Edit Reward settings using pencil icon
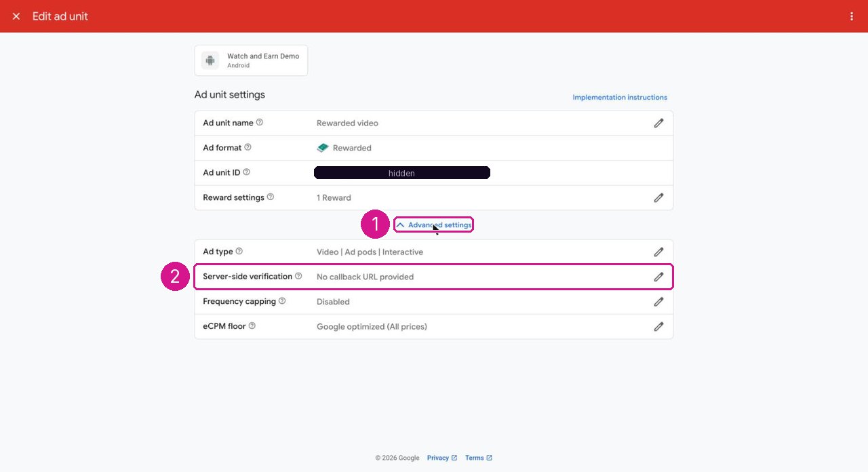Viewport: 868px width, 472px height. click(658, 198)
